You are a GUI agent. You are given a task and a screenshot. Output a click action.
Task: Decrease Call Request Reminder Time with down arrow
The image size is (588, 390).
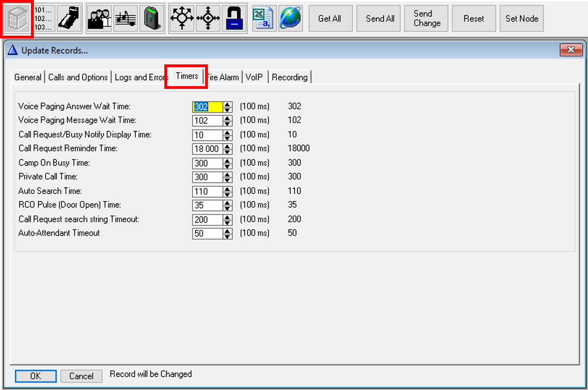(x=227, y=152)
